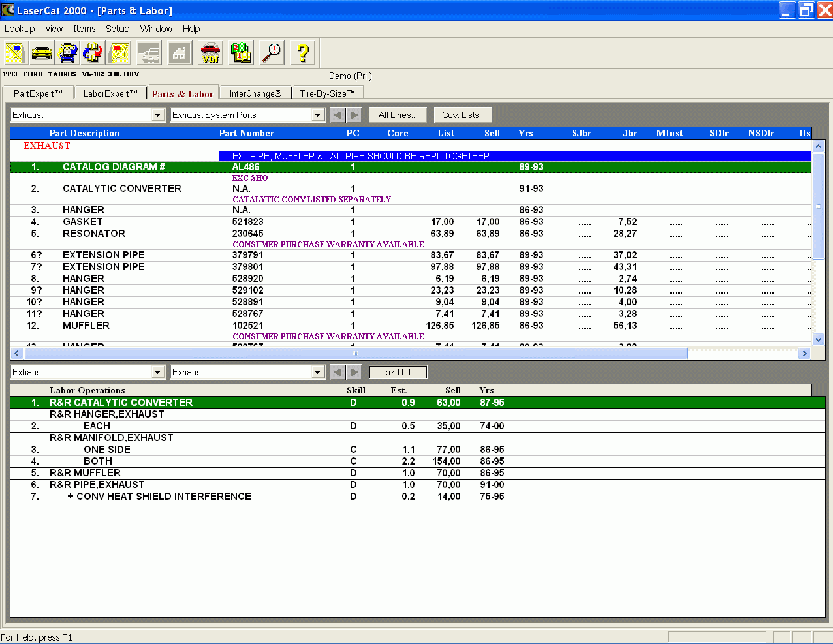The width and height of the screenshot is (833, 644).
Task: Open the View menu
Action: click(54, 29)
